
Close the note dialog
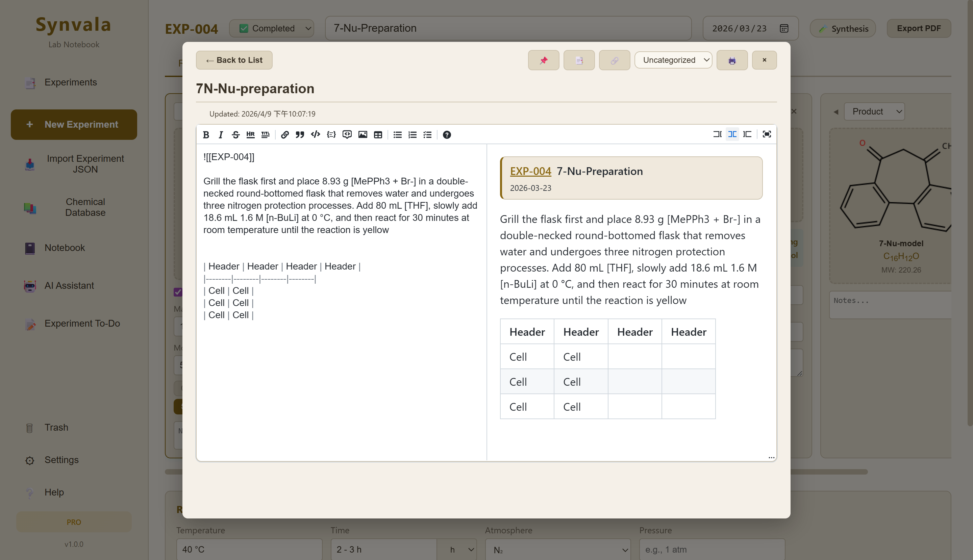tap(764, 60)
